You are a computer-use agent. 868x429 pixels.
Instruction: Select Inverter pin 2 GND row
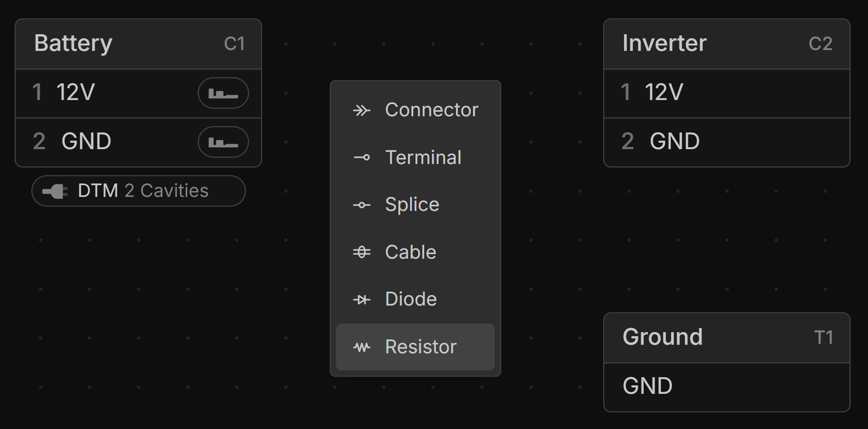[x=726, y=142]
